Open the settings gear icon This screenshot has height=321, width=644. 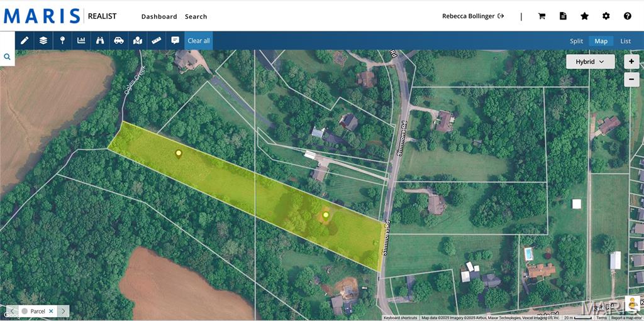coord(606,16)
